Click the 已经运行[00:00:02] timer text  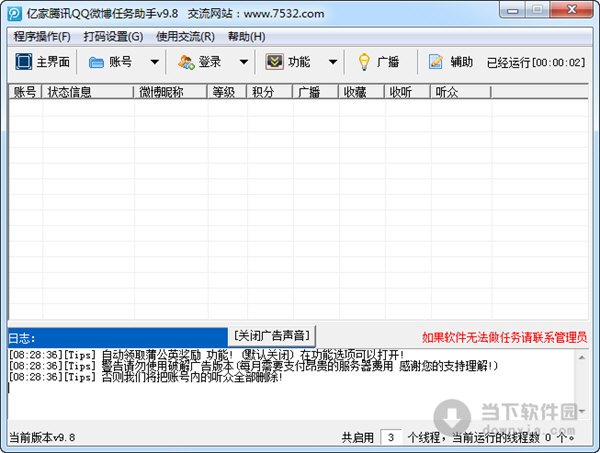pyautogui.click(x=536, y=62)
